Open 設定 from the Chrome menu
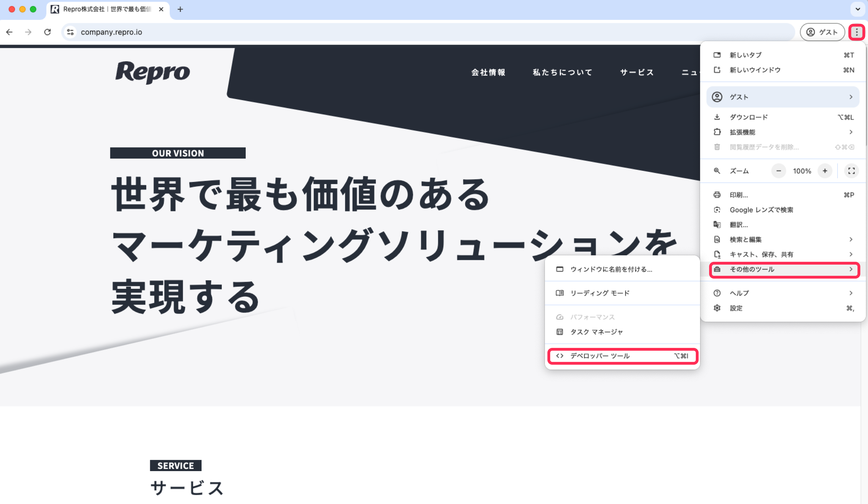 click(x=783, y=308)
